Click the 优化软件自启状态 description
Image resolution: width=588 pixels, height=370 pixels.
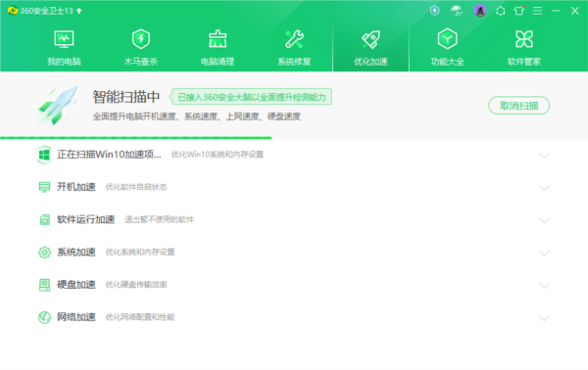136,187
